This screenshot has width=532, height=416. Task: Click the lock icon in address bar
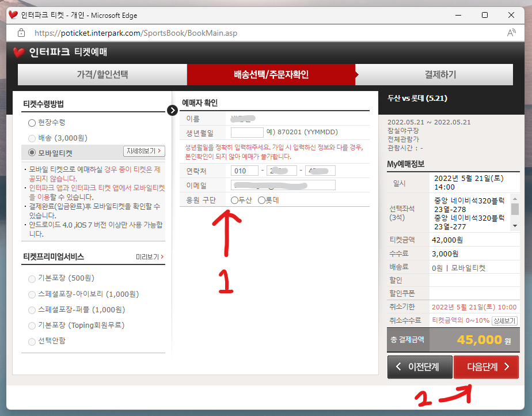click(21, 33)
